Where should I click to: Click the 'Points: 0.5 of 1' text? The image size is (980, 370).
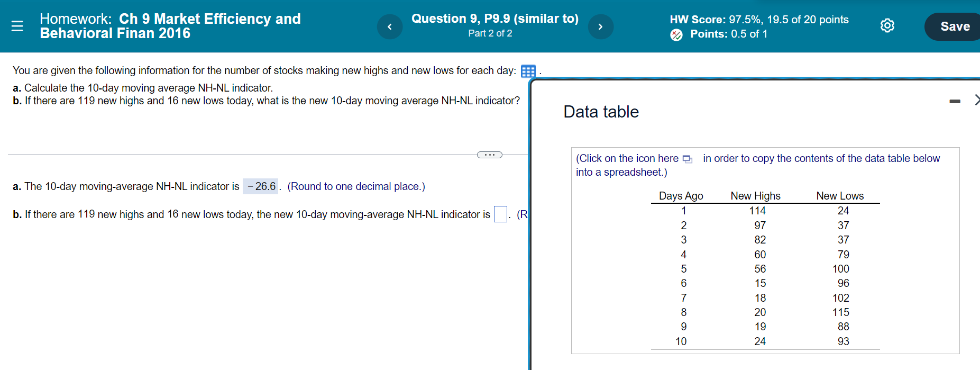[x=729, y=34]
